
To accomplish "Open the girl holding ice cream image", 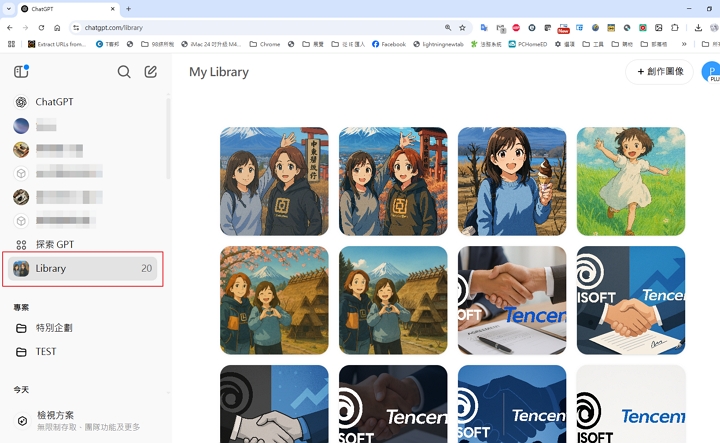I will click(x=512, y=181).
